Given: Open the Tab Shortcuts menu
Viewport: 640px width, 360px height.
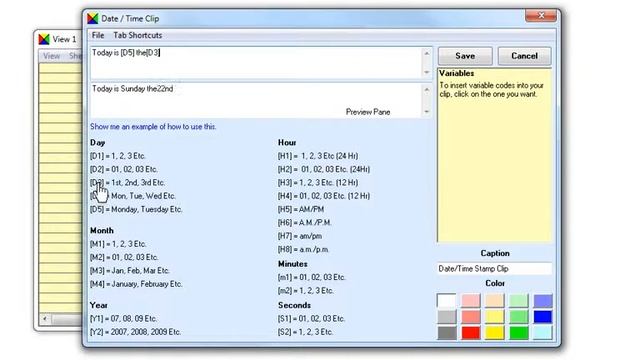Looking at the screenshot, I should point(138,35).
